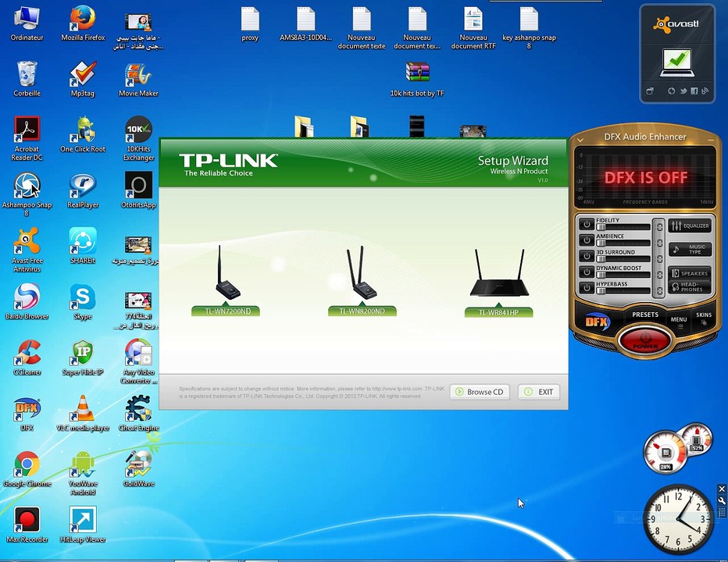Open VLC media player shortcut
Screen dimensions: 728x562
(83, 413)
